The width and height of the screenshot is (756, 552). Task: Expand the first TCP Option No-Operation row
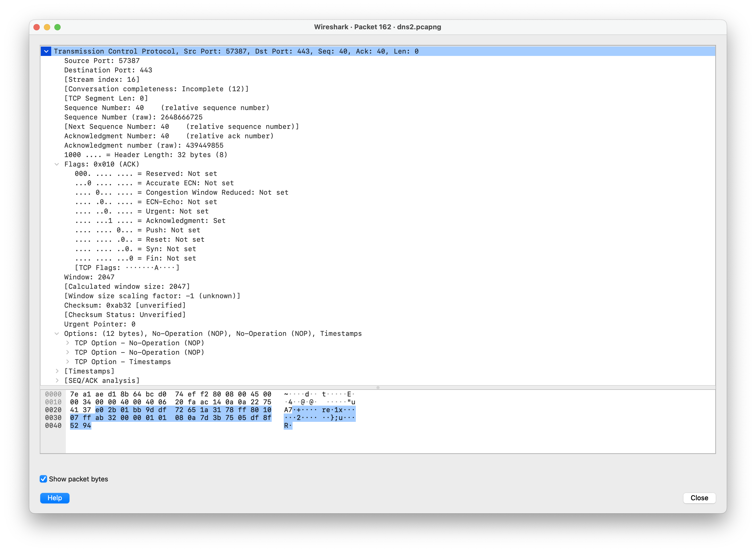click(67, 343)
